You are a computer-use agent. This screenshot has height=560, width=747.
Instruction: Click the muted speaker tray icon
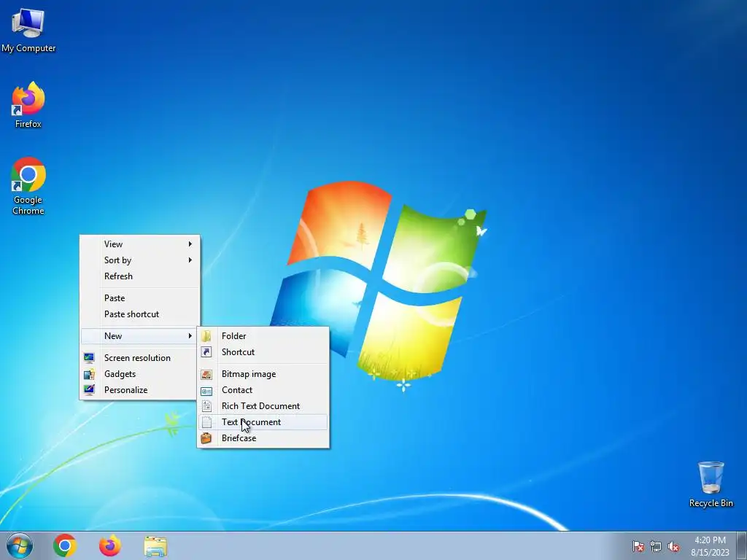673,546
